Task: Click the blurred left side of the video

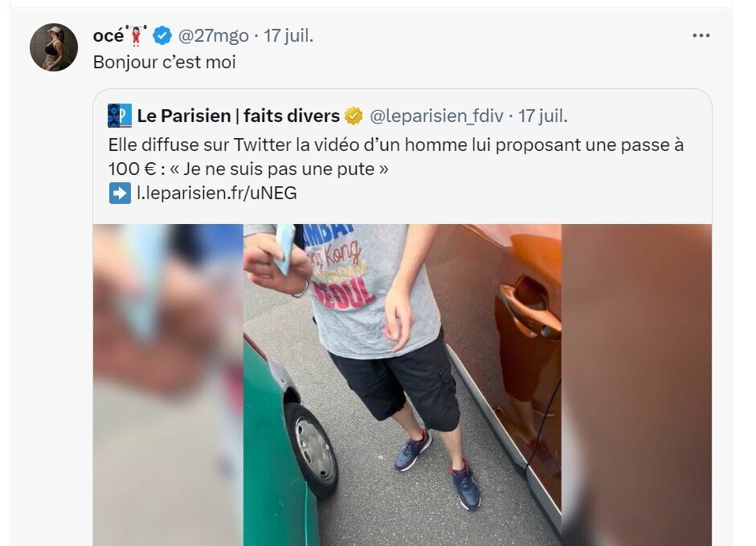Action: pos(168,385)
